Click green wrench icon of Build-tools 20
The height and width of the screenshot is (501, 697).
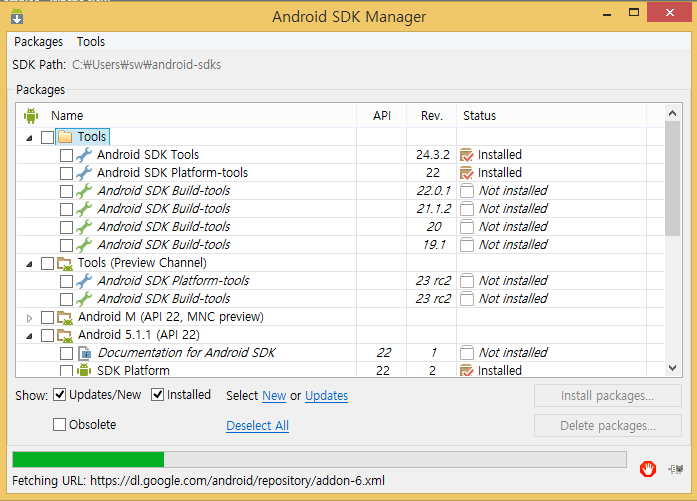(x=84, y=227)
